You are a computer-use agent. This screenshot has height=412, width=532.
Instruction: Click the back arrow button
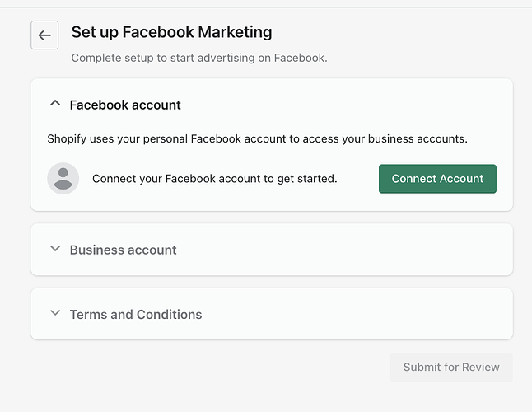click(x=44, y=35)
